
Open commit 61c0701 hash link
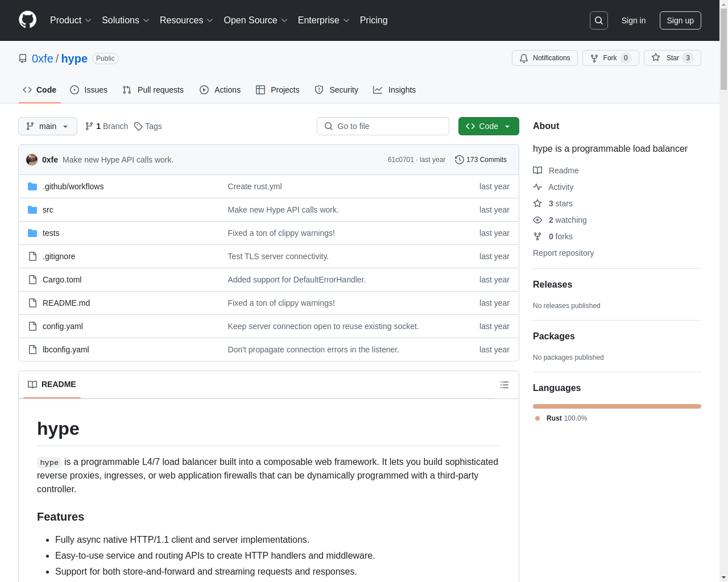coord(401,160)
